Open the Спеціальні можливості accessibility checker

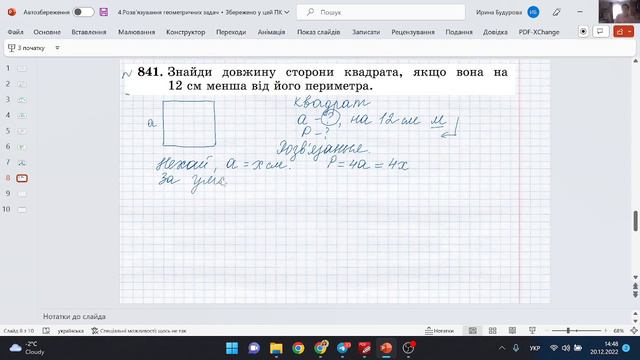[x=139, y=331]
